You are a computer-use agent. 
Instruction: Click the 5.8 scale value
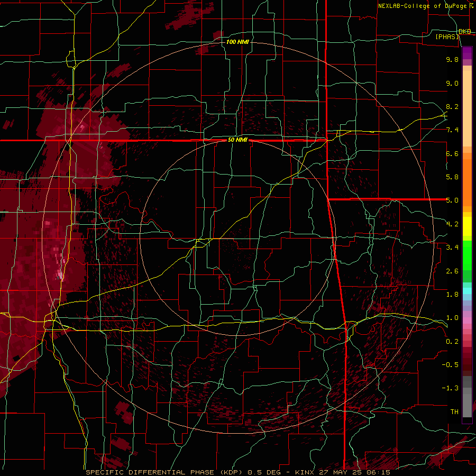coord(452,177)
